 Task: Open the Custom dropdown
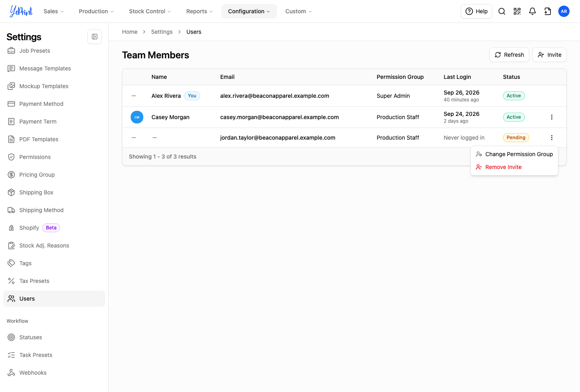coord(298,11)
